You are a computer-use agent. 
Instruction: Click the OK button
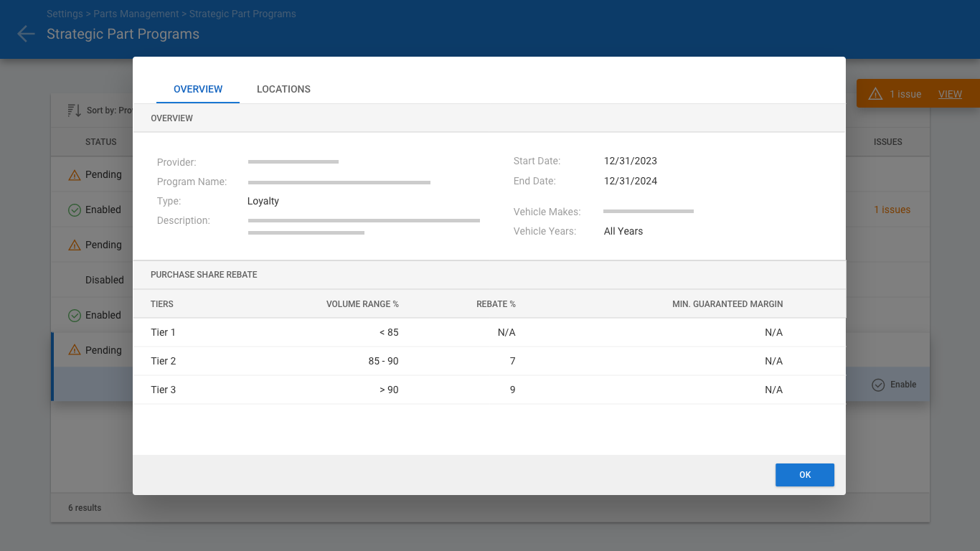point(805,475)
